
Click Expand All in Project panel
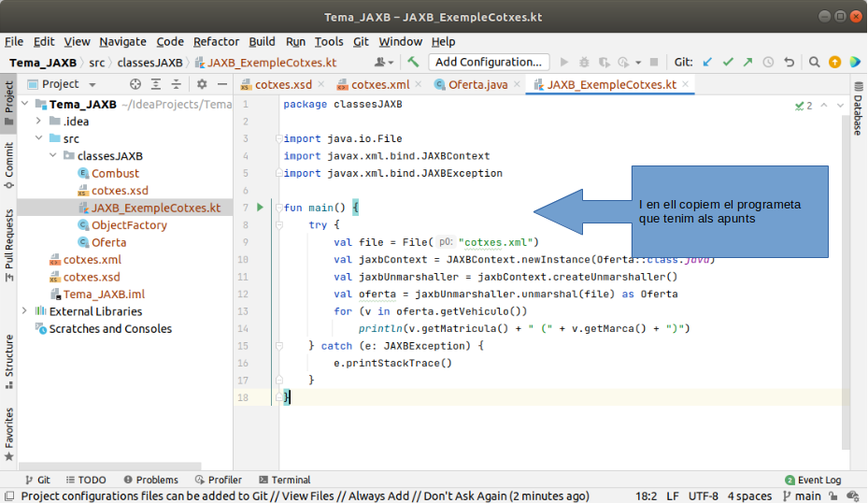point(156,84)
